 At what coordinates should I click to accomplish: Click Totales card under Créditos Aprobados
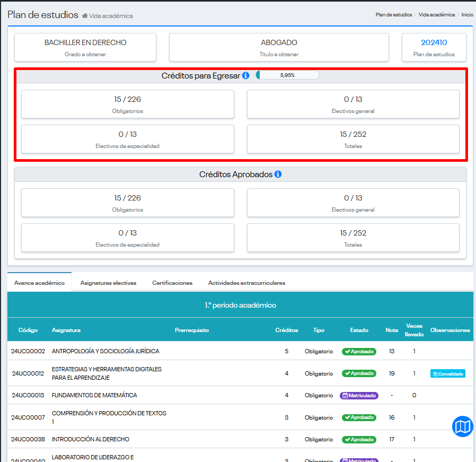(x=353, y=238)
